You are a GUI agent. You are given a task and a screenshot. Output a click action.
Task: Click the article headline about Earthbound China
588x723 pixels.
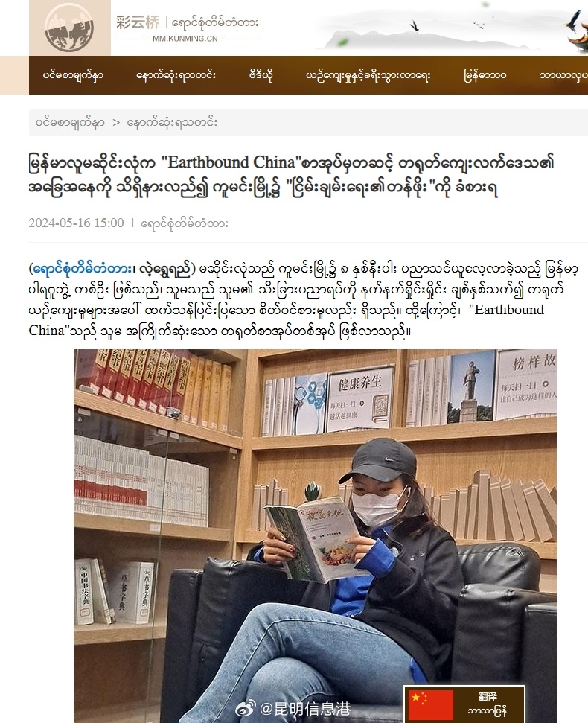tap(291, 176)
